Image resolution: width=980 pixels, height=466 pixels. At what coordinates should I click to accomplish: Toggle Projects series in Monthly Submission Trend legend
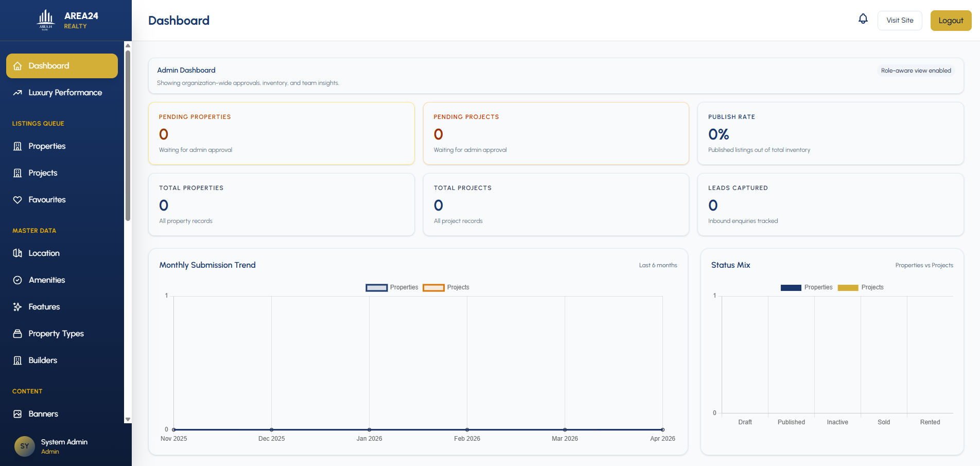(x=446, y=287)
